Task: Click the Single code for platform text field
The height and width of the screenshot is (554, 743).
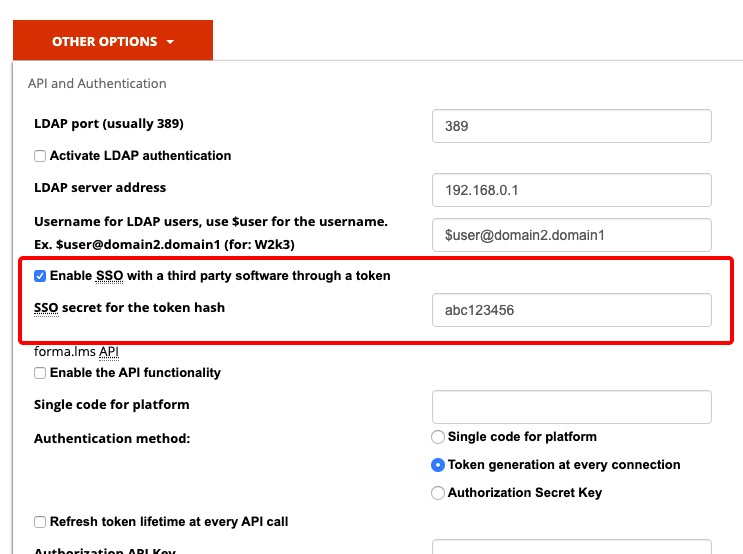Action: point(571,407)
